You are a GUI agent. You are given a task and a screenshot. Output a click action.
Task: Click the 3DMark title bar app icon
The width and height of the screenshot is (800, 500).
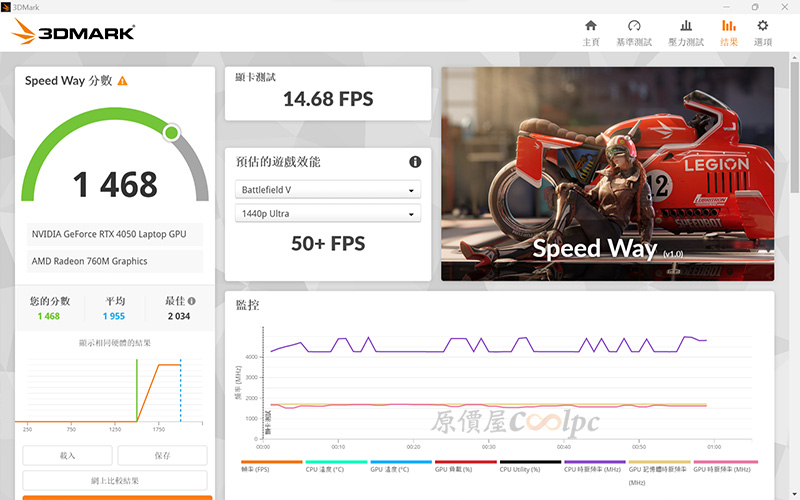tap(6, 7)
